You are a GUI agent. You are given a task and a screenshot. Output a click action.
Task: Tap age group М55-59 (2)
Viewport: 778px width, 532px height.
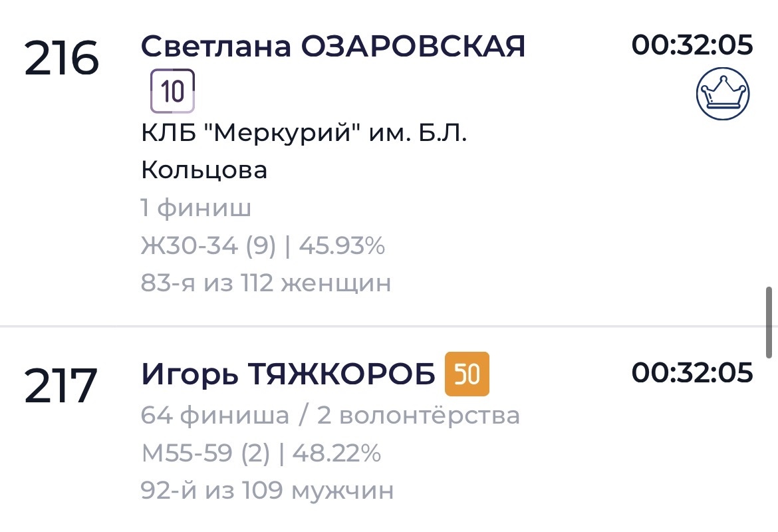click(x=205, y=454)
